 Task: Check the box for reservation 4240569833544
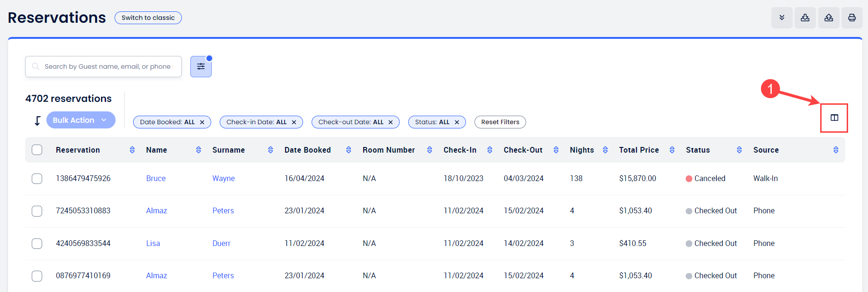(37, 244)
